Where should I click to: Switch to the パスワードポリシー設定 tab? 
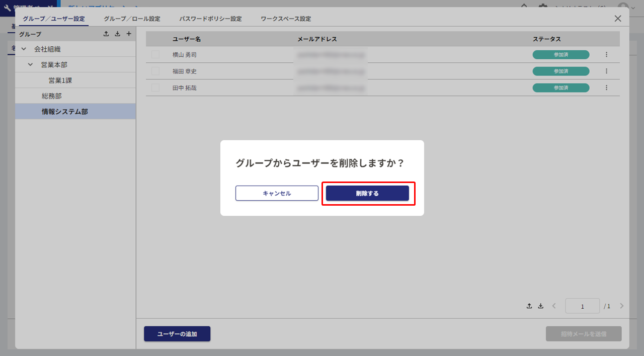click(210, 19)
